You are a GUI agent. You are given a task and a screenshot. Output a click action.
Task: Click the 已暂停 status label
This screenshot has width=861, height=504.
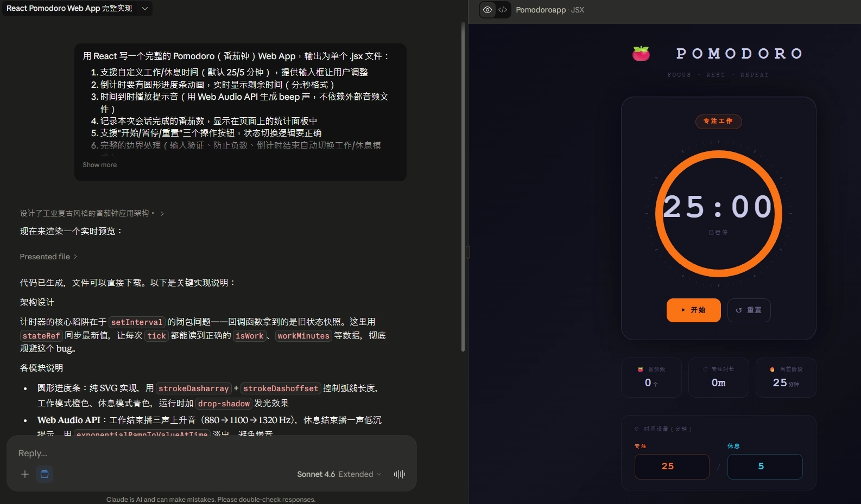pyautogui.click(x=718, y=232)
